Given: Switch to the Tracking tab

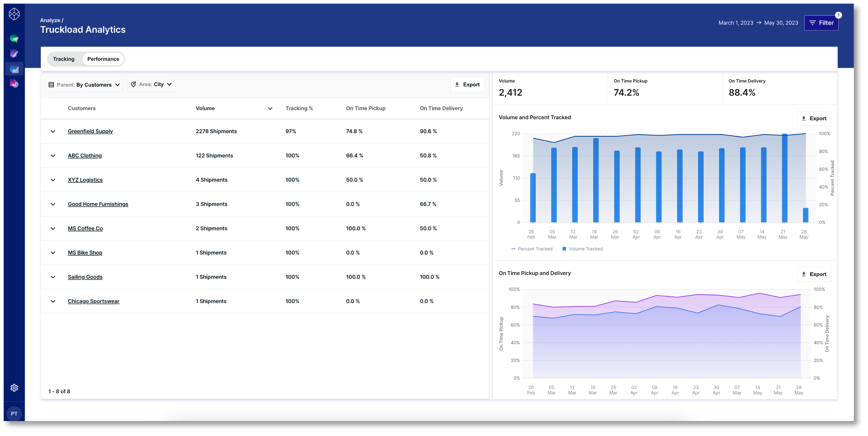Looking at the screenshot, I should coord(64,59).
